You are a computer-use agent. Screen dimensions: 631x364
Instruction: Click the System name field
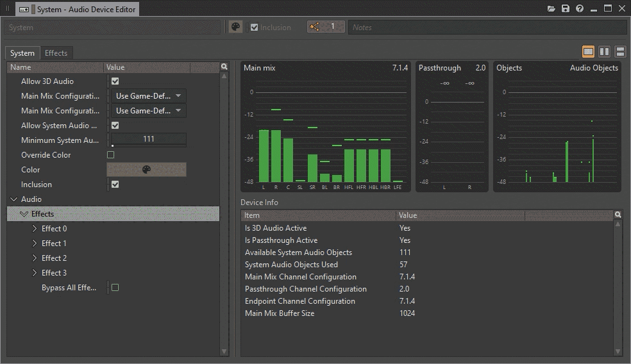[113, 28]
